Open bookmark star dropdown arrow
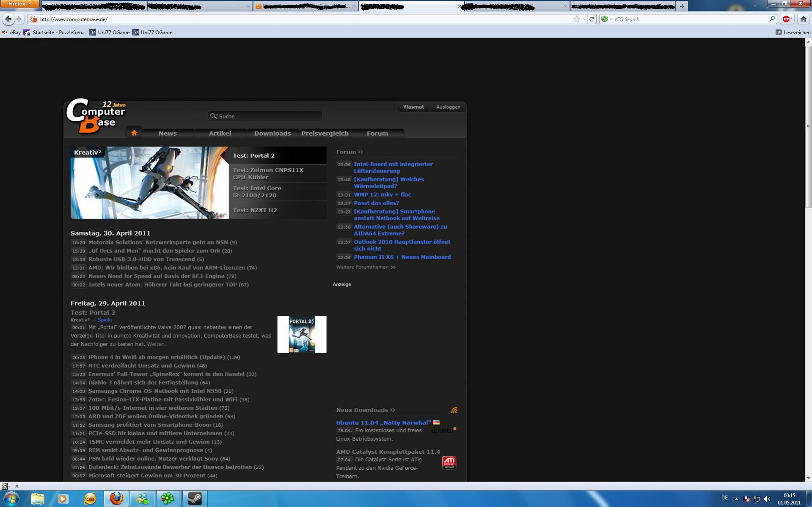 584,19
